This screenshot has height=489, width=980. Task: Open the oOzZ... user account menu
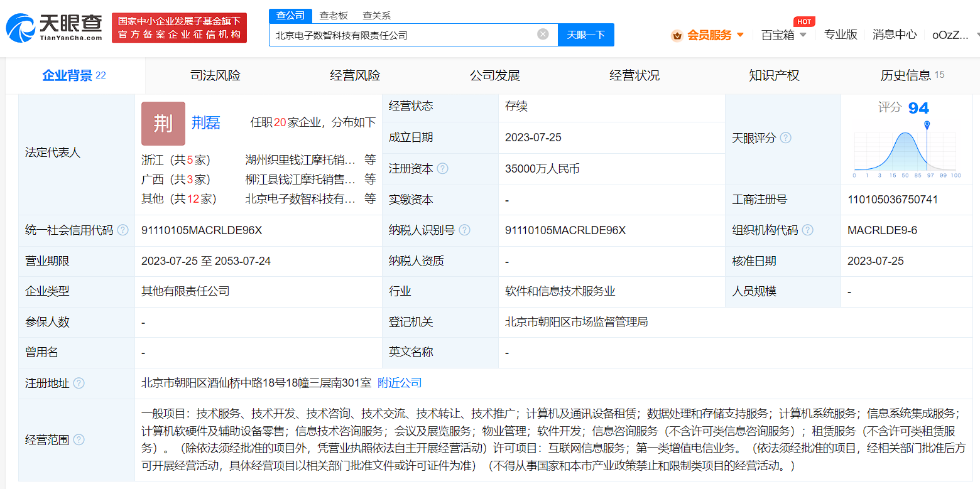950,35
